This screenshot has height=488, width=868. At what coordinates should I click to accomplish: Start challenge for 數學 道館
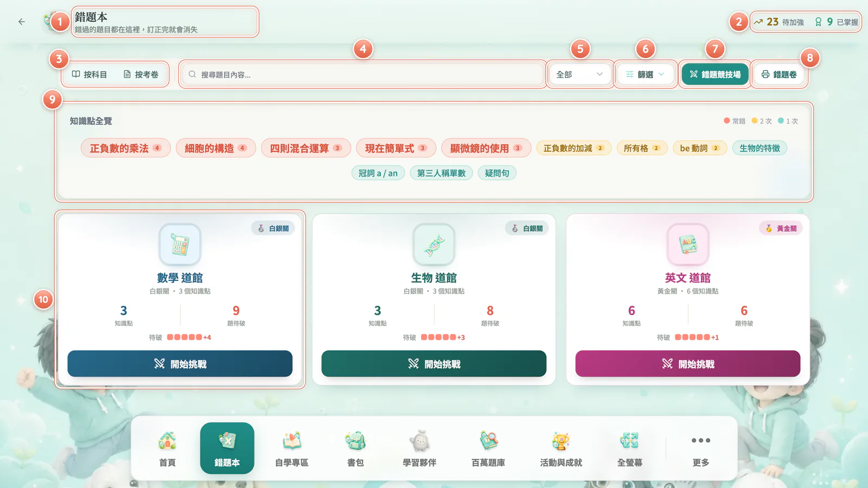(x=180, y=364)
